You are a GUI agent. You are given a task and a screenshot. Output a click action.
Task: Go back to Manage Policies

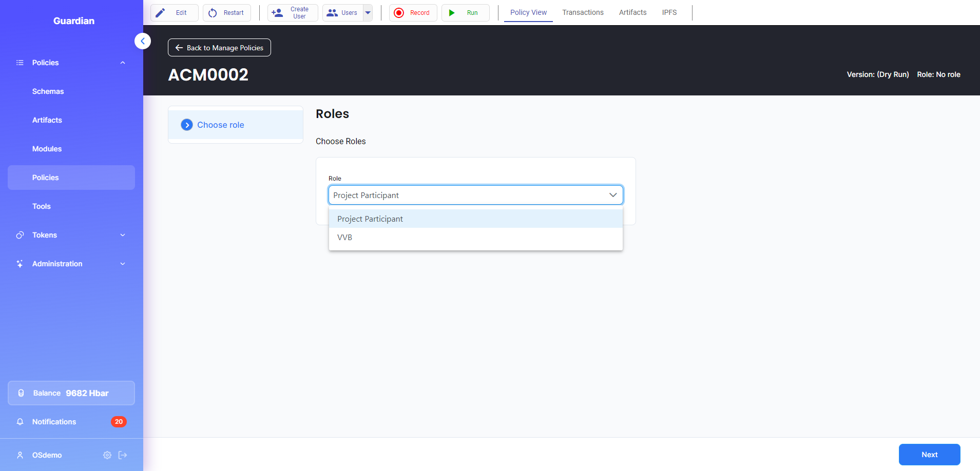(x=219, y=48)
